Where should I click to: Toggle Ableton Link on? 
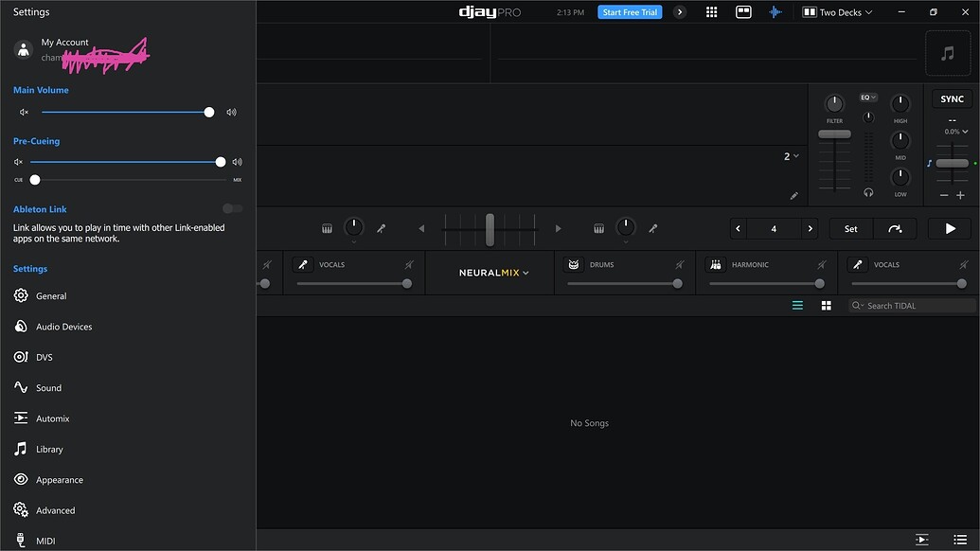(231, 208)
